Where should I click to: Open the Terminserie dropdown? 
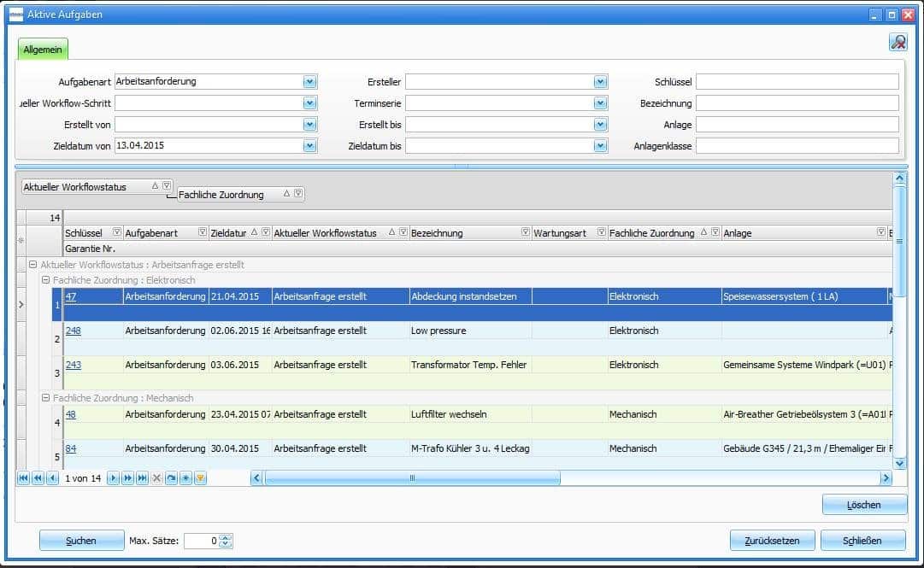pos(601,103)
